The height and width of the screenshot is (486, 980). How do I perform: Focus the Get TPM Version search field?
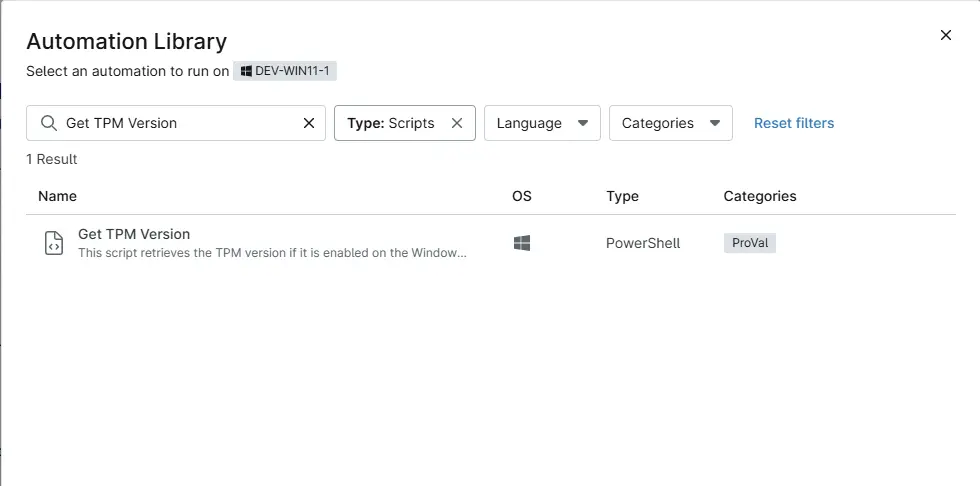point(180,123)
